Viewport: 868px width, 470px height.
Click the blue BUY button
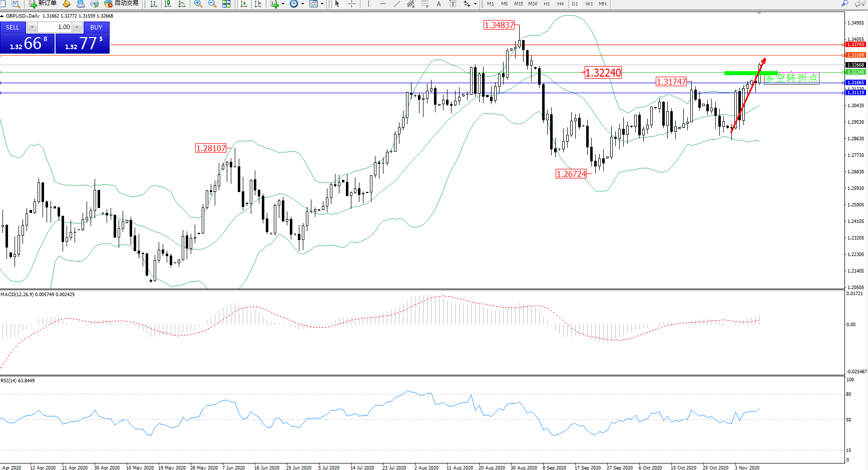coord(96,28)
